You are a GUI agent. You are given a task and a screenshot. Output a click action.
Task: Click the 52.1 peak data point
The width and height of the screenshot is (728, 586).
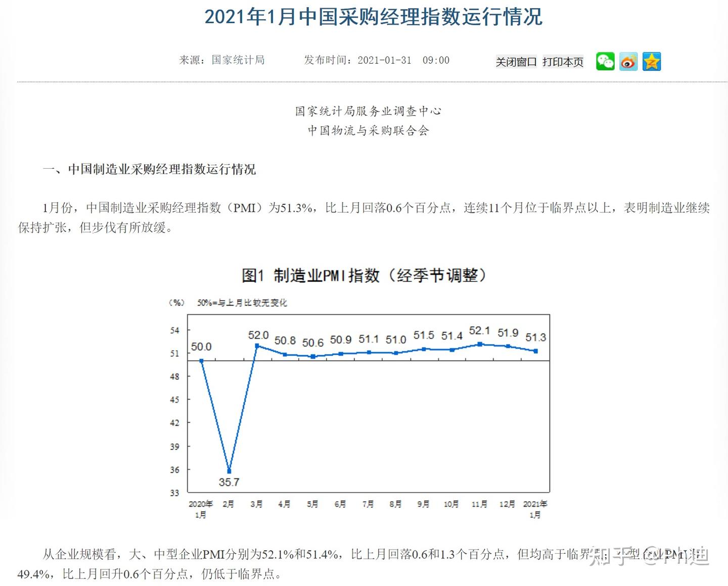478,344
